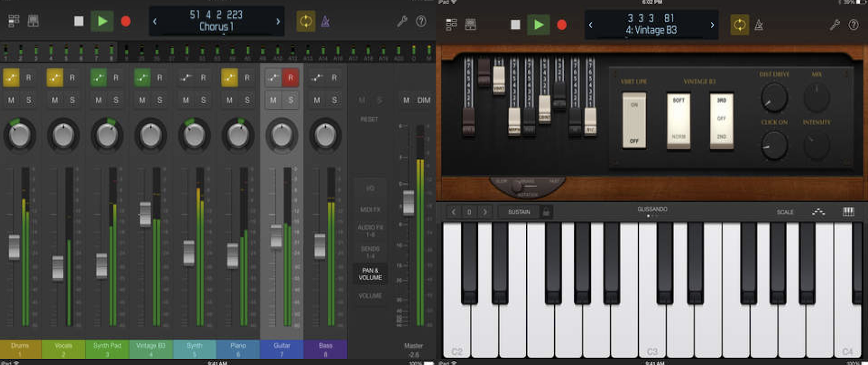The height and width of the screenshot is (365, 868).
Task: Click the Drums pan knob
Action: [19, 135]
